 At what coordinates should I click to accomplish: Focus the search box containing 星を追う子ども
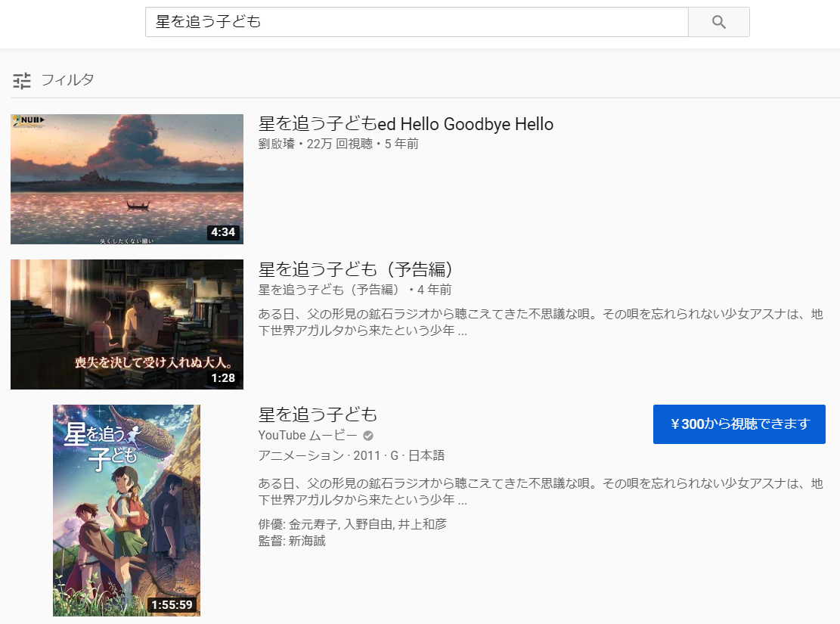click(417, 22)
